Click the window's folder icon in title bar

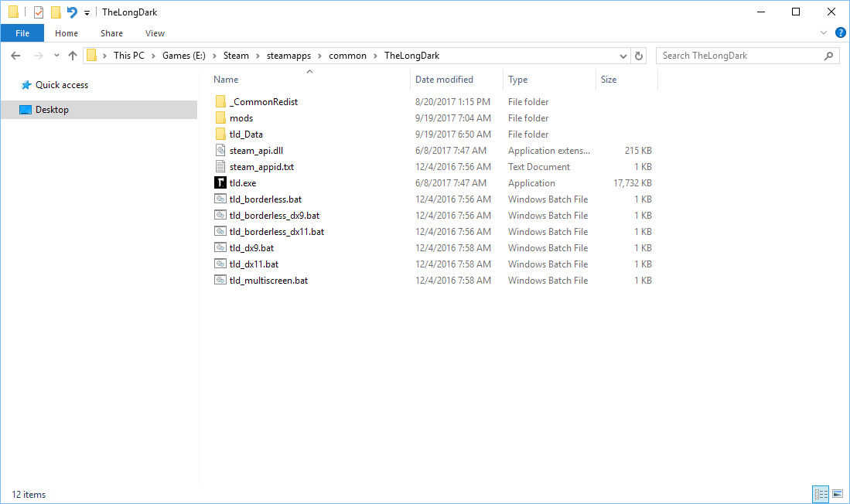pyautogui.click(x=14, y=12)
